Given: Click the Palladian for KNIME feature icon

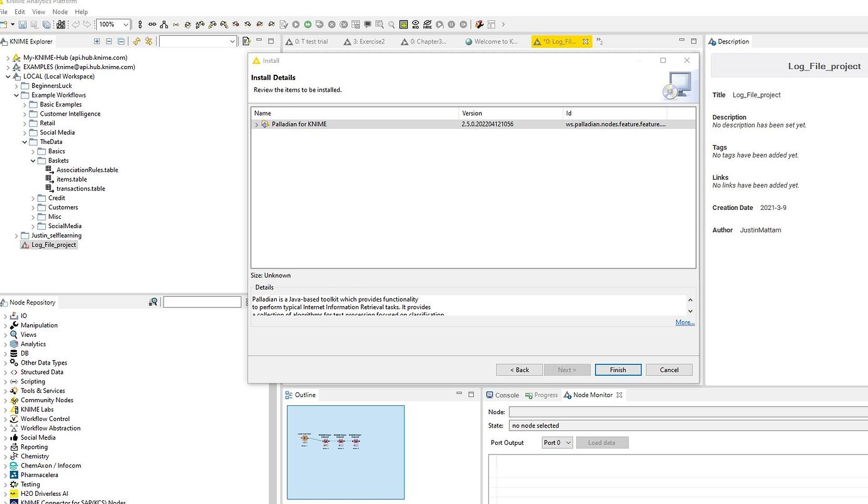Looking at the screenshot, I should pos(265,124).
